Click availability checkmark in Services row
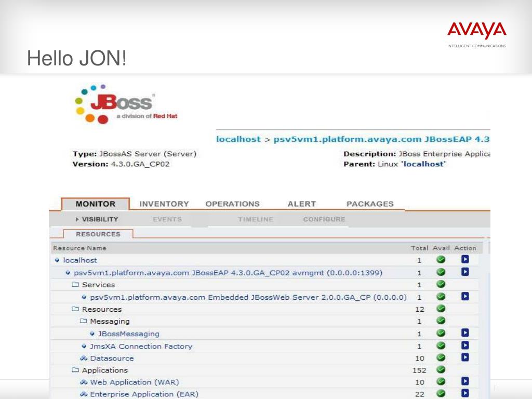Viewport: 532px width, 399px height. 441,284
